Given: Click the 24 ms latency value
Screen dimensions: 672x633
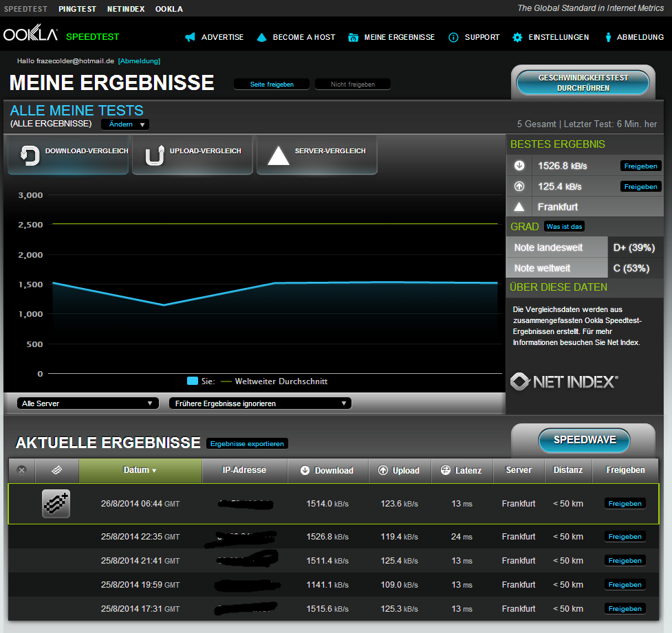Looking at the screenshot, I should pyautogui.click(x=462, y=537).
